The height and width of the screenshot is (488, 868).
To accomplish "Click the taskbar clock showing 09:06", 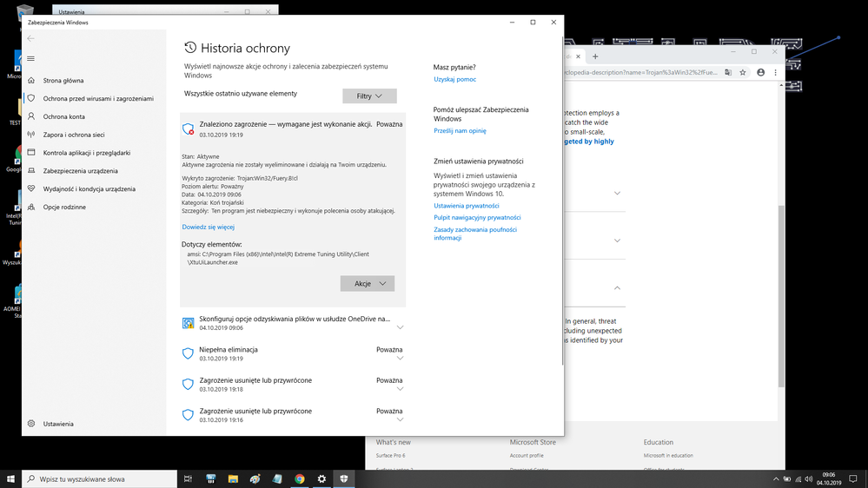I will pos(829,478).
